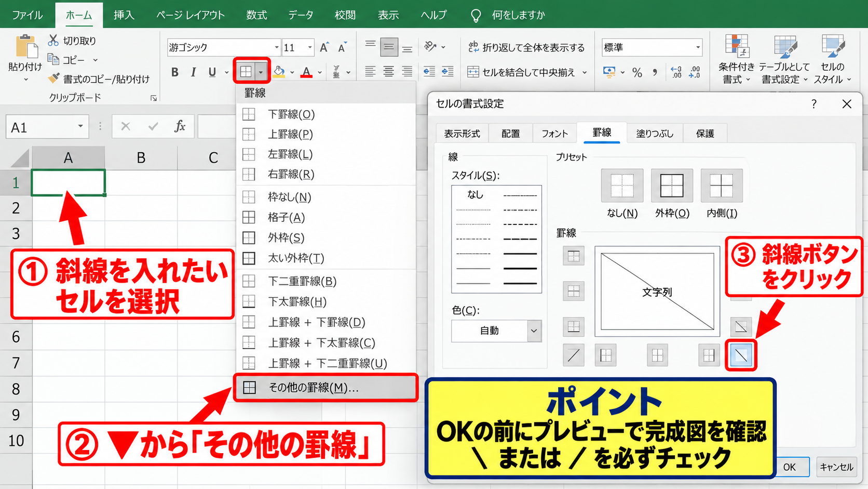Click キャンセル in the dialog

point(836,467)
